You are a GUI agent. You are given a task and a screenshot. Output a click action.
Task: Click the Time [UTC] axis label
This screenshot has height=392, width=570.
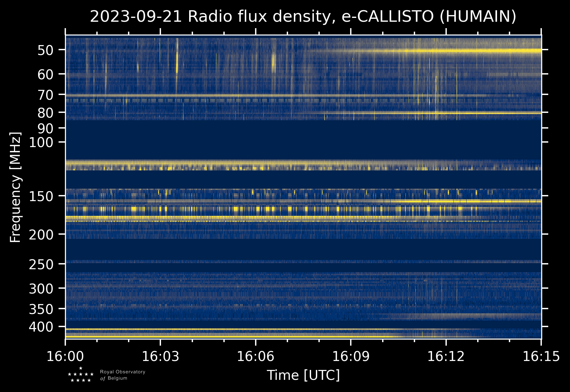pos(303,375)
